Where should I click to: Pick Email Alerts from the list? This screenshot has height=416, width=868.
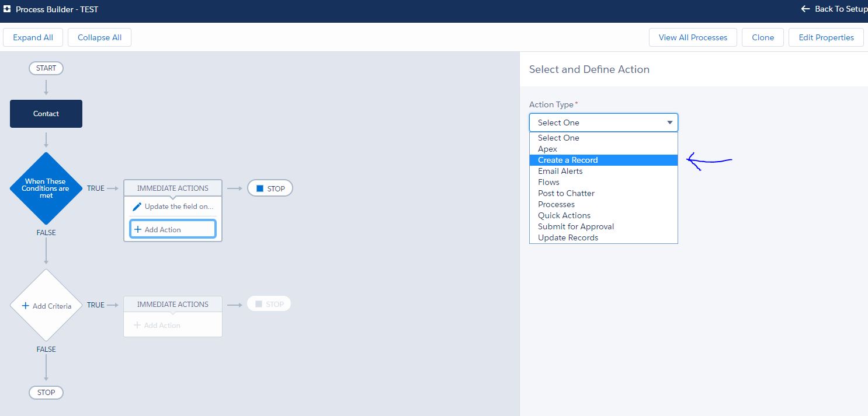tap(560, 171)
